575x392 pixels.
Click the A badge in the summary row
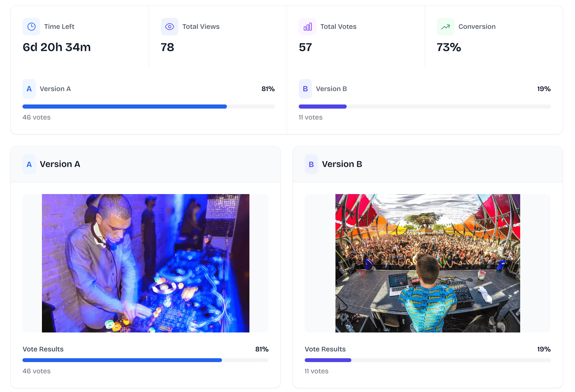pyautogui.click(x=29, y=89)
